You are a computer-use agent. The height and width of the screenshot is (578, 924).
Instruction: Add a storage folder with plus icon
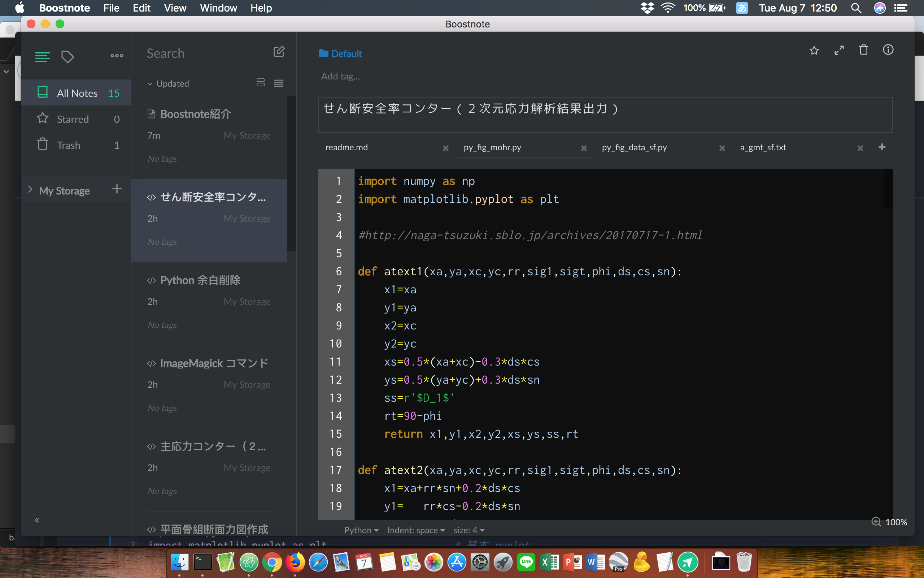click(x=117, y=189)
